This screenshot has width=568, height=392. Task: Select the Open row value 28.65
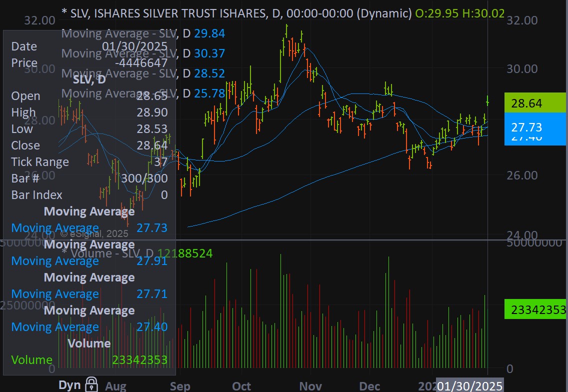[x=152, y=95]
